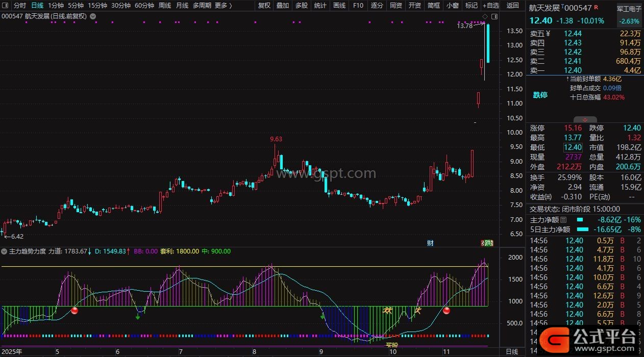The height and width of the screenshot is (357, 644).
Task: Expand the 更多 period options
Action: [x=223, y=6]
